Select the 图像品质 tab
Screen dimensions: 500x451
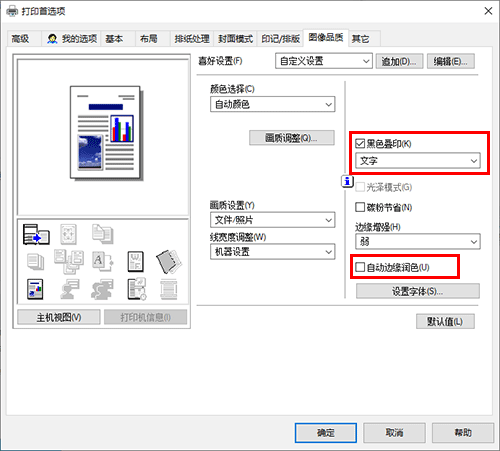326,37
